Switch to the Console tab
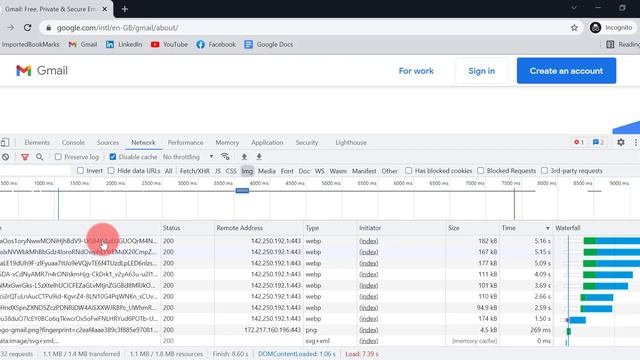 [x=73, y=142]
